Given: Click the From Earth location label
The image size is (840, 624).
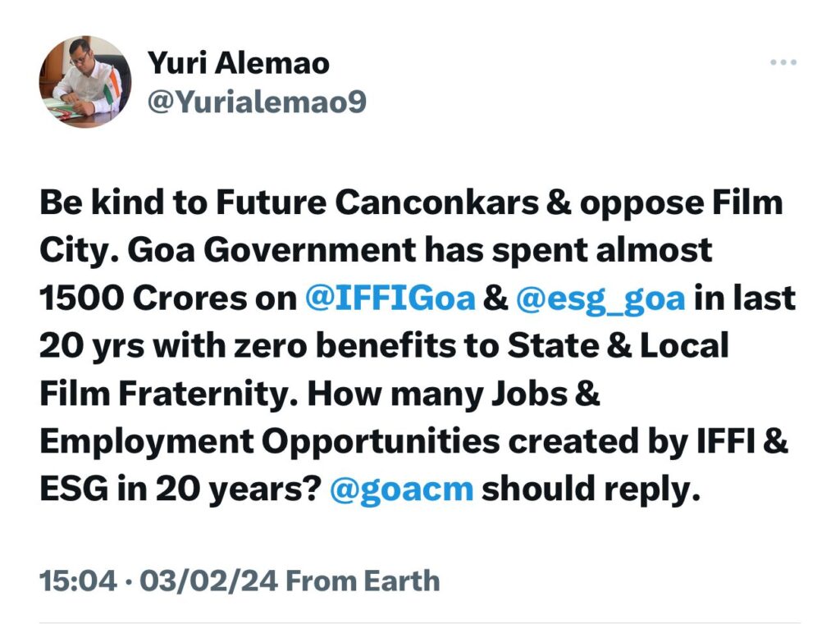Looking at the screenshot, I should 363,581.
